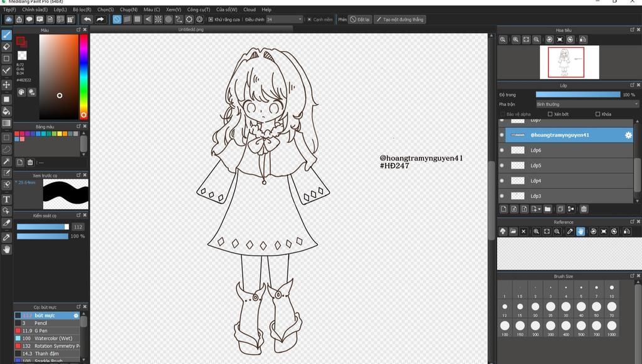This screenshot has width=642, height=364.
Task: Zoom in within the Navigator panel
Action: (515, 39)
